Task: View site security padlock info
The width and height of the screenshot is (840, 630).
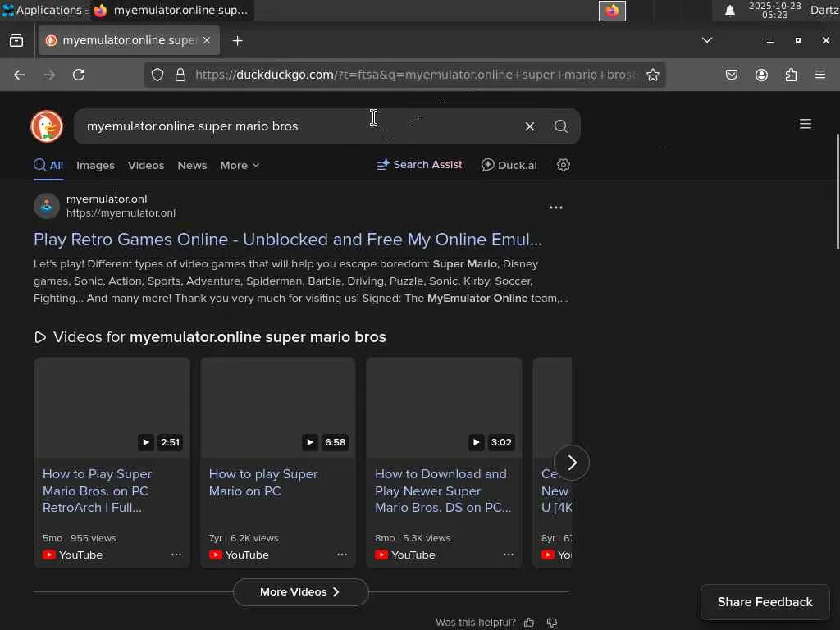Action: pos(180,75)
